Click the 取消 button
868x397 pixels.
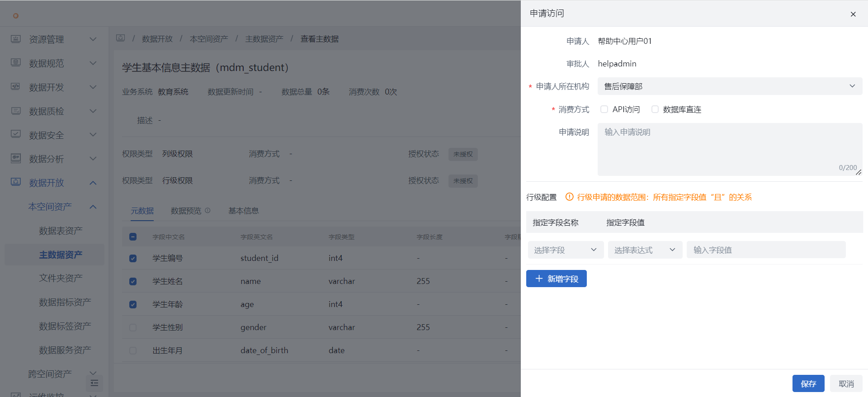(x=846, y=383)
